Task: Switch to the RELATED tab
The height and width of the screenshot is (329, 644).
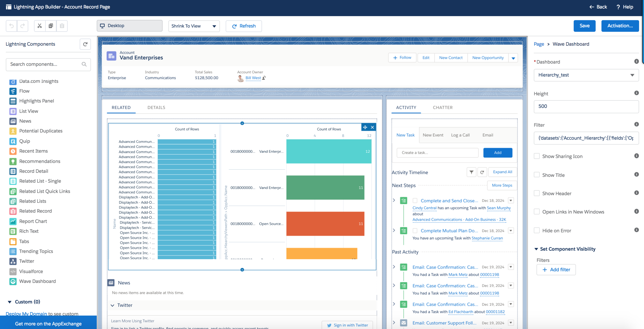Action: coord(121,108)
